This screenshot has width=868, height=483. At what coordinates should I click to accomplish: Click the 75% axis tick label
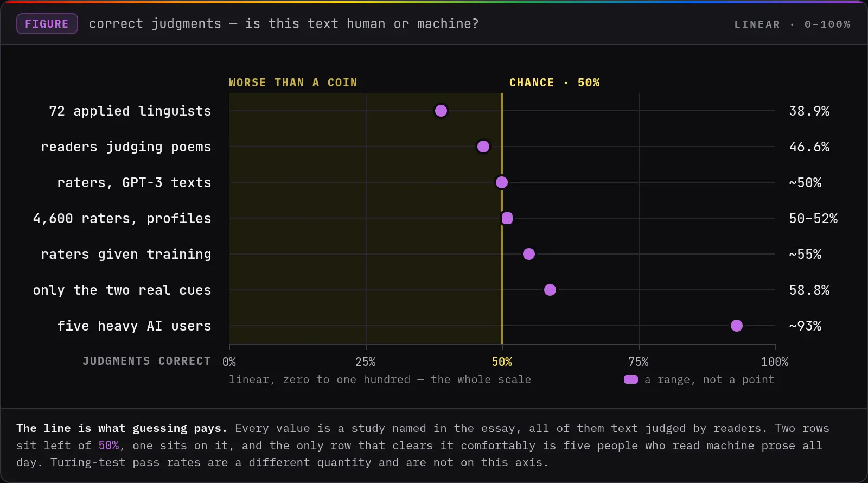(639, 362)
